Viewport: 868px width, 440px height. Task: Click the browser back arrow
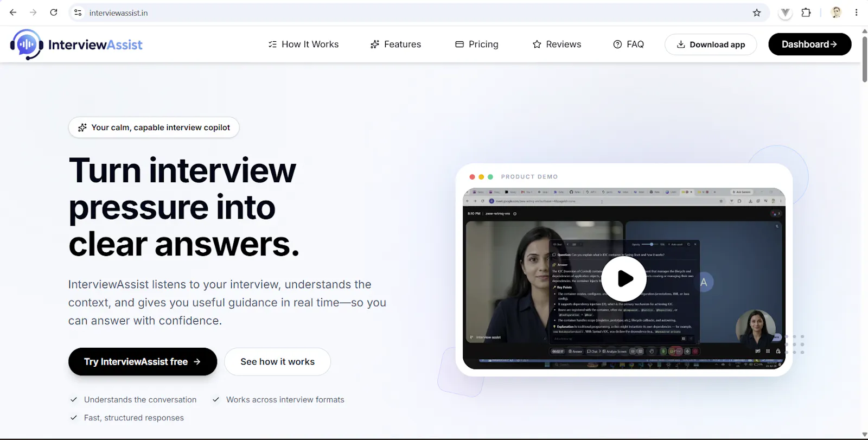(13, 12)
